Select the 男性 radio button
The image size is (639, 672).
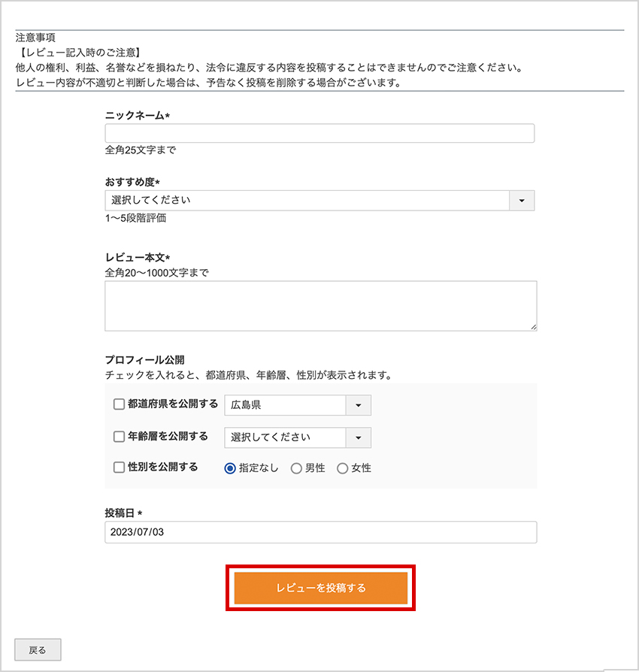[295, 468]
